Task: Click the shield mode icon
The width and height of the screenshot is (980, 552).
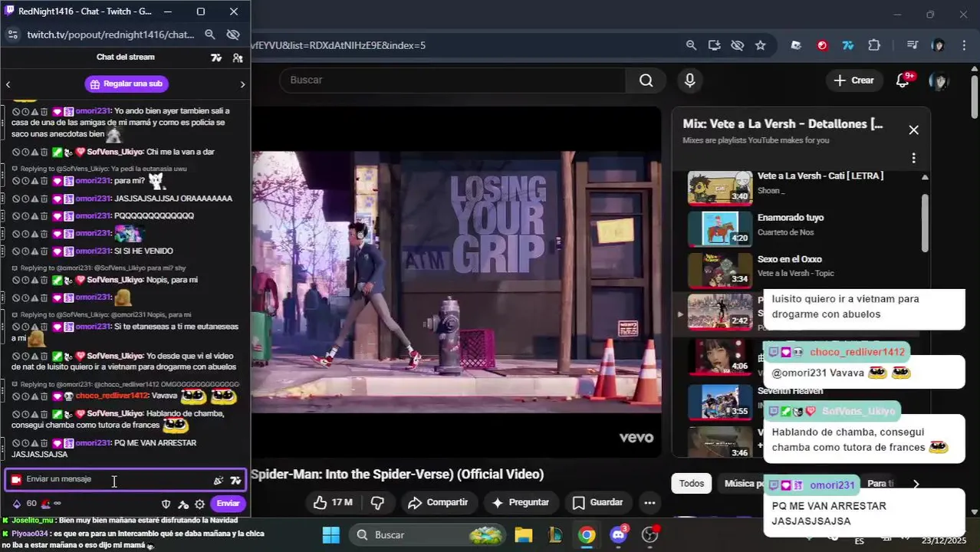Action: [x=166, y=504]
